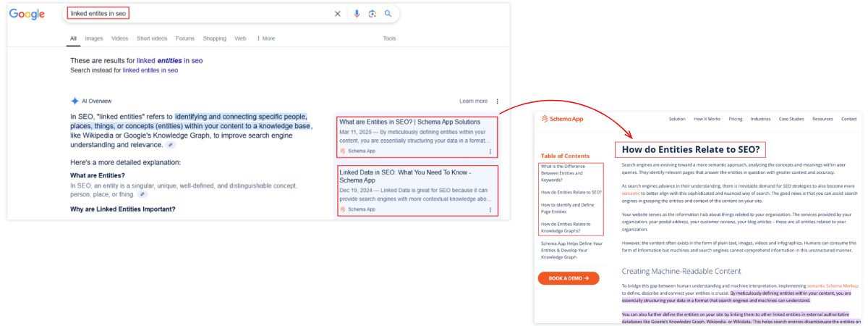Image resolution: width=868 pixels, height=326 pixels.
Task: Click Schema App favicon on 'What are Entities' card
Action: (343, 151)
